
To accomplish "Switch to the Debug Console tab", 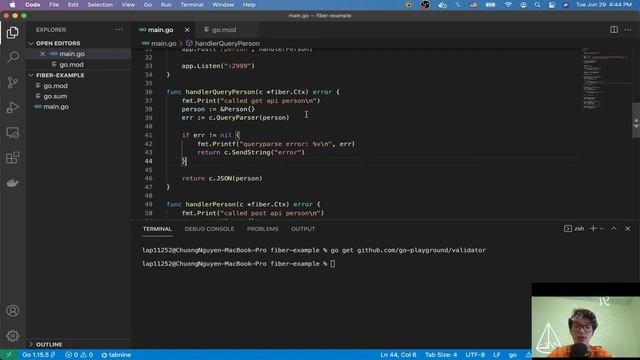I will click(x=209, y=229).
